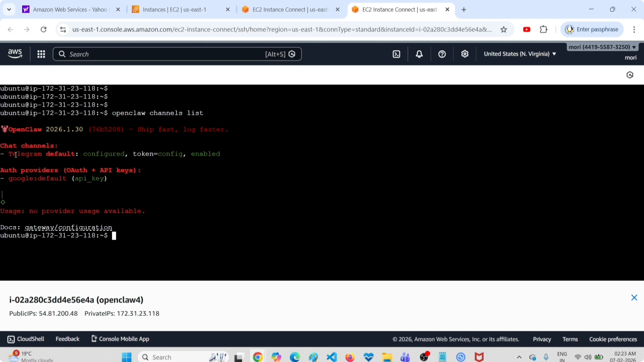Click the YouTube extension icon
Image resolution: width=644 pixels, height=362 pixels.
[x=527, y=30]
